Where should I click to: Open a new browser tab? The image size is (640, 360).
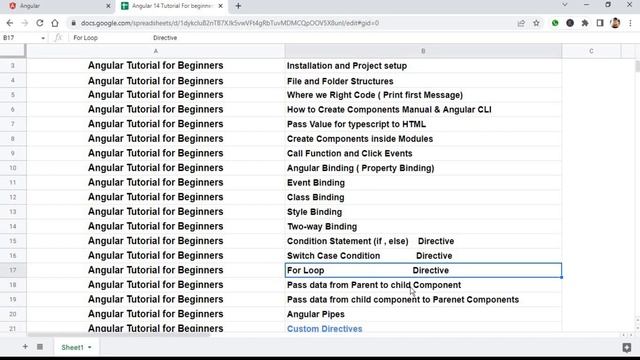coord(238,6)
